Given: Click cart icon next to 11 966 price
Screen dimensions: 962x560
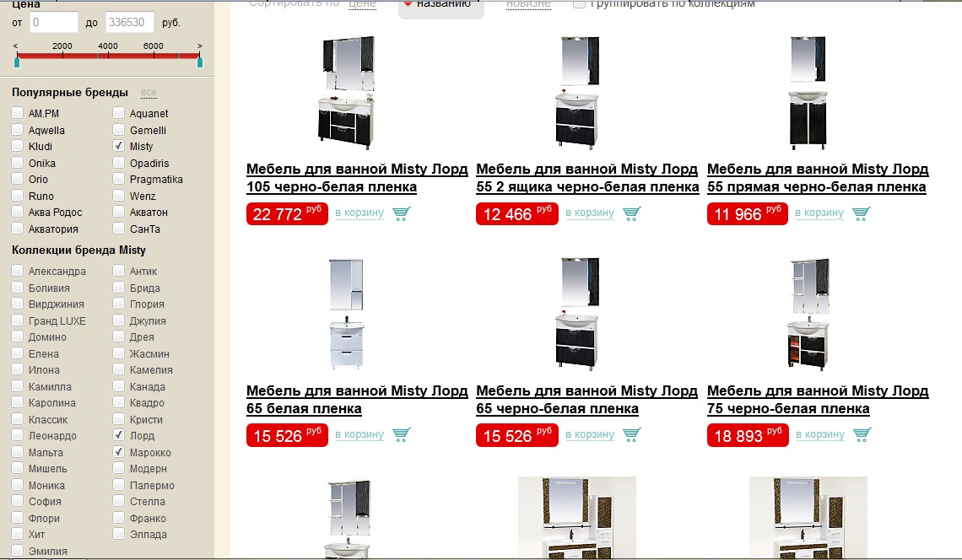Looking at the screenshot, I should (862, 213).
